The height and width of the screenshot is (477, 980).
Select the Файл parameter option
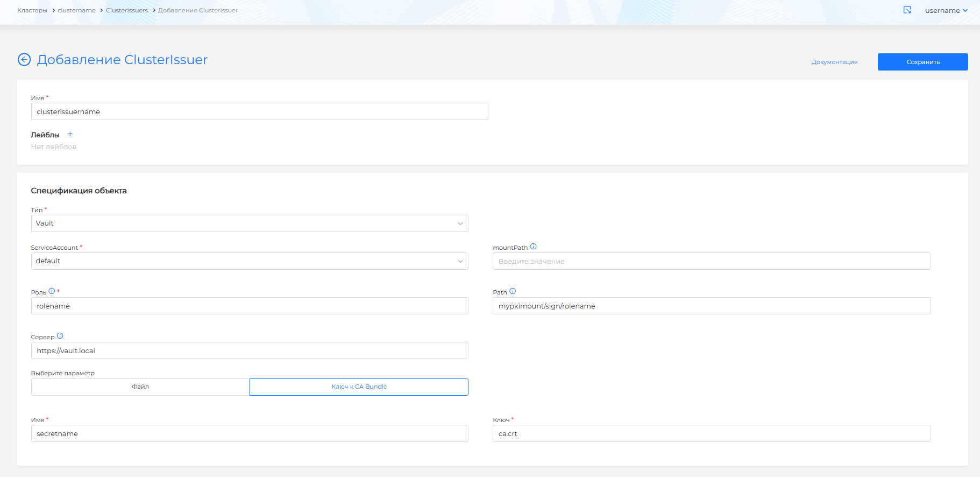[140, 387]
